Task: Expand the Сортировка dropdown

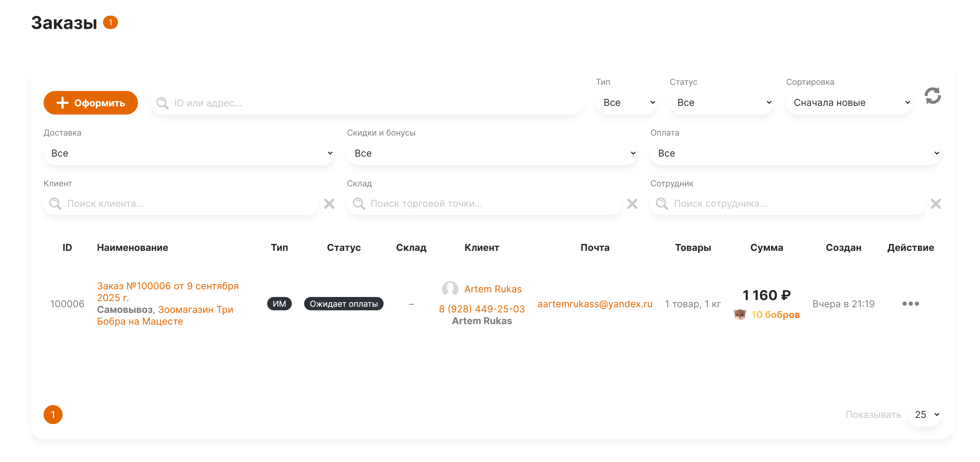Action: (849, 103)
